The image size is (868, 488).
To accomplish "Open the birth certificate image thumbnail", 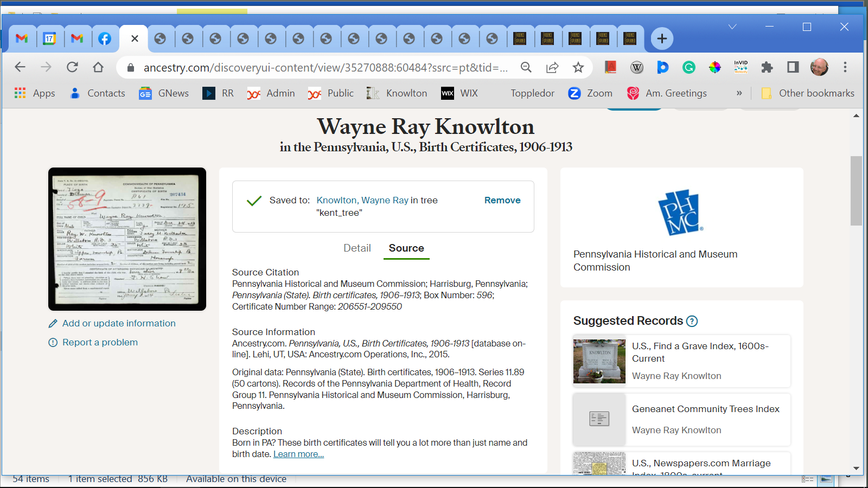I will (127, 239).
